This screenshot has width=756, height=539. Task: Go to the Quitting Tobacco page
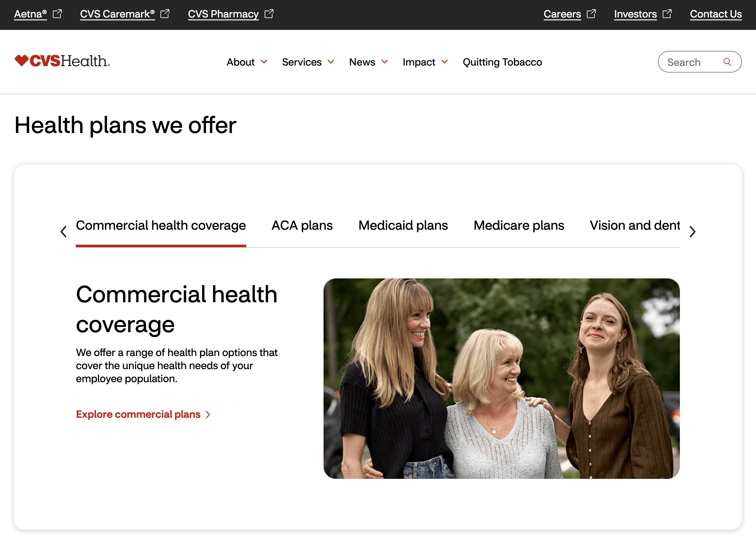coord(502,62)
